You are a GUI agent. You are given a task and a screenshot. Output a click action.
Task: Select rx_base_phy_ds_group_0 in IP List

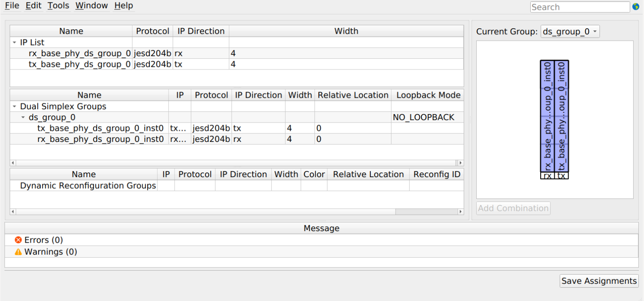[79, 54]
